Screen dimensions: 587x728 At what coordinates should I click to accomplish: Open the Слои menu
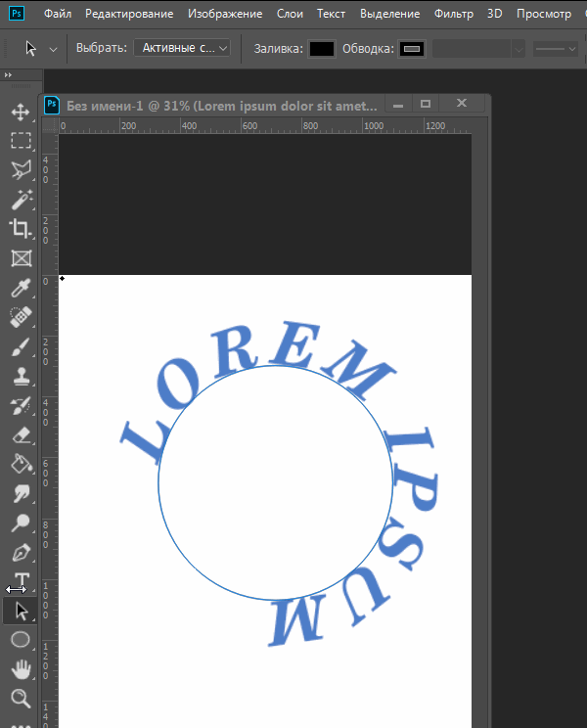pos(290,14)
